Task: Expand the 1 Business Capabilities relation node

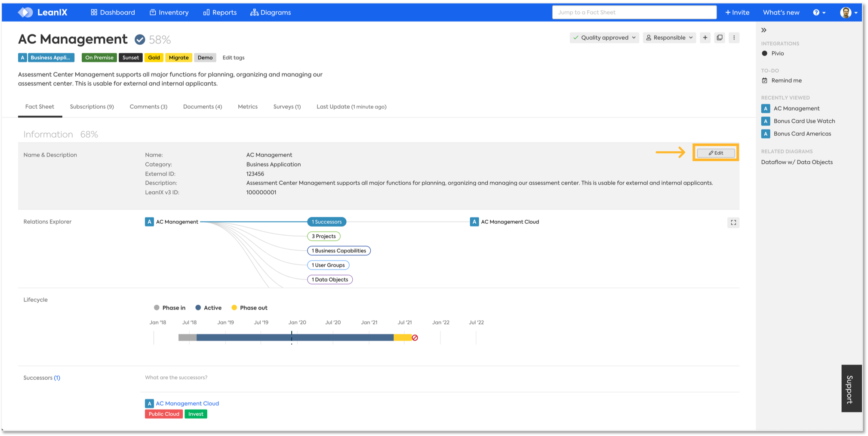Action: [339, 251]
